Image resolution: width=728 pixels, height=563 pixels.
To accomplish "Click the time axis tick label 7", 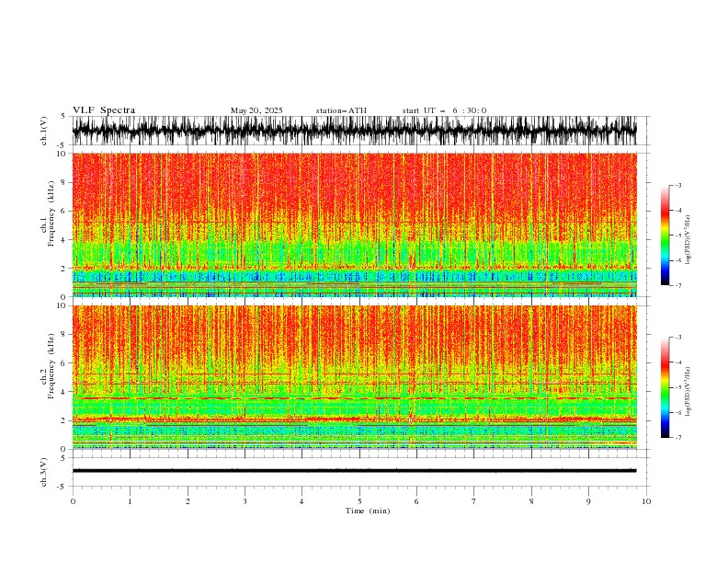I will tap(474, 501).
